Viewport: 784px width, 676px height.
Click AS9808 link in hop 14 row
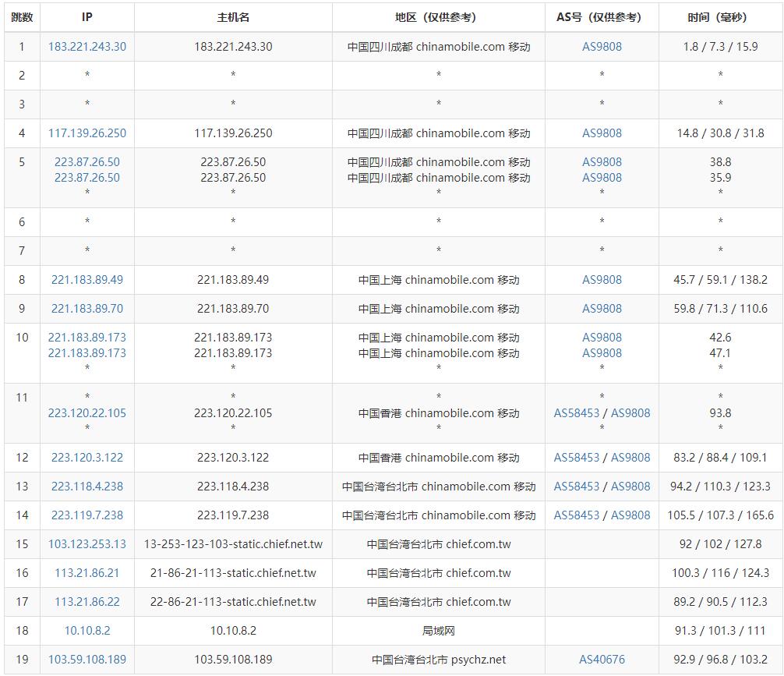pos(630,515)
